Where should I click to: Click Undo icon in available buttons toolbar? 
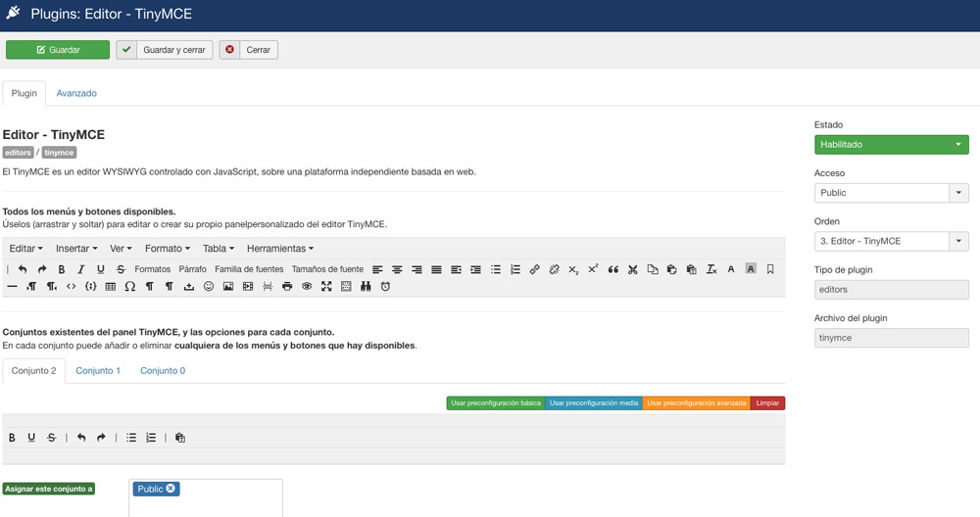(23, 269)
